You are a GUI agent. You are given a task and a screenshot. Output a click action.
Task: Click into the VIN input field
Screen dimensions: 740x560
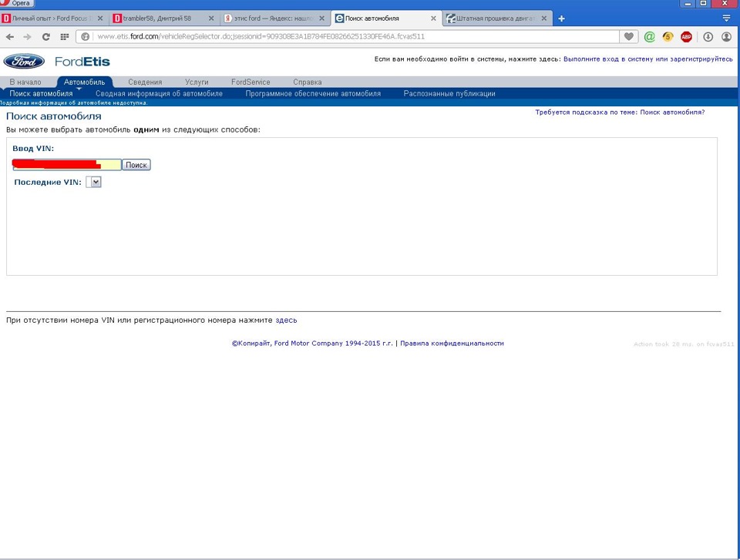pos(67,165)
